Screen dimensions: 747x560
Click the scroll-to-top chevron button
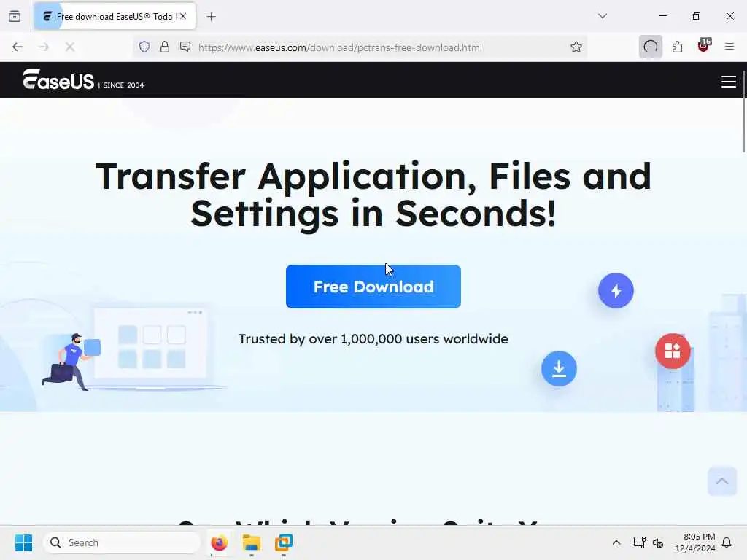[721, 481]
